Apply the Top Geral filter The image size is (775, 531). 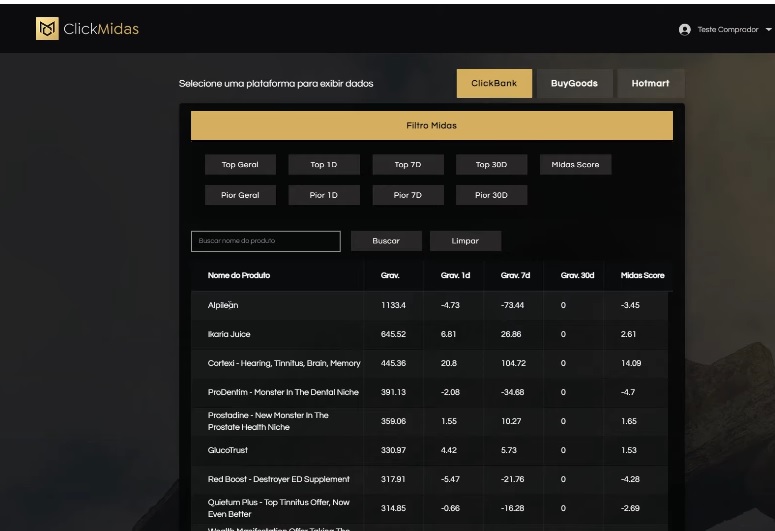[240, 165]
